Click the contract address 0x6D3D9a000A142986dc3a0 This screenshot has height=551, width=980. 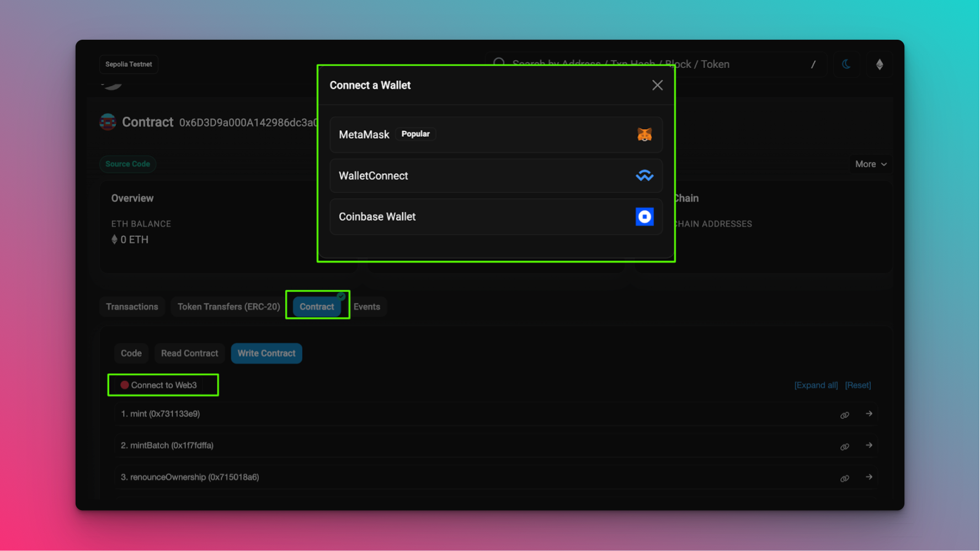pyautogui.click(x=248, y=123)
